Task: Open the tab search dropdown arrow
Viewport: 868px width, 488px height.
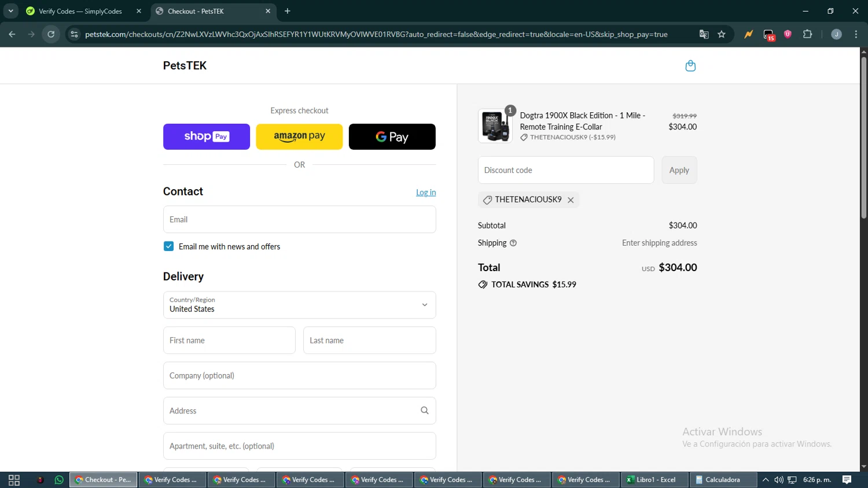Action: pos(10,11)
